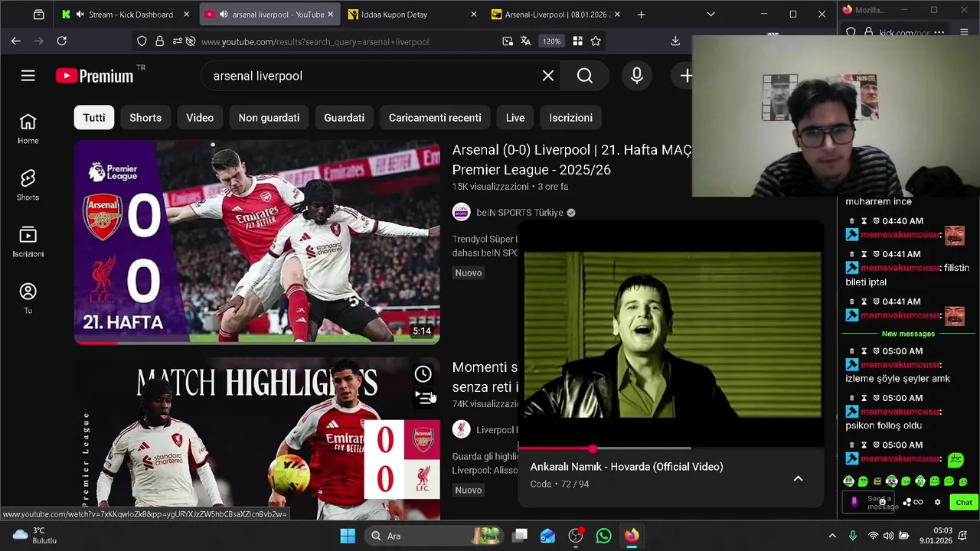This screenshot has width=980, height=551.
Task: Select the Tutti filter chip
Action: (94, 118)
